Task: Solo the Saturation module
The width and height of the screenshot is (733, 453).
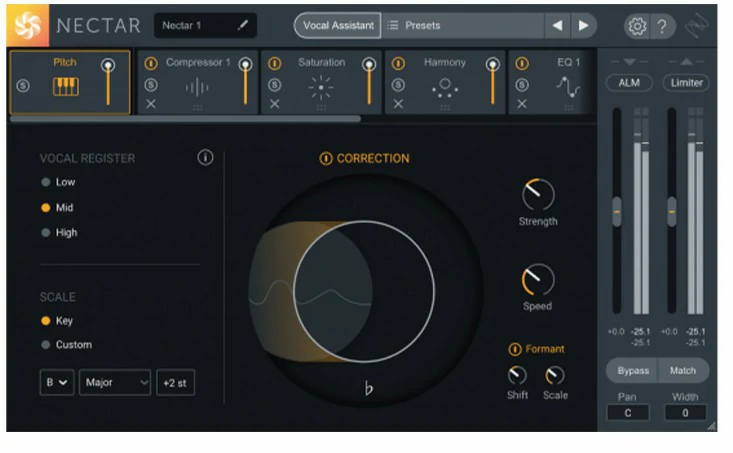Action: 275,85
